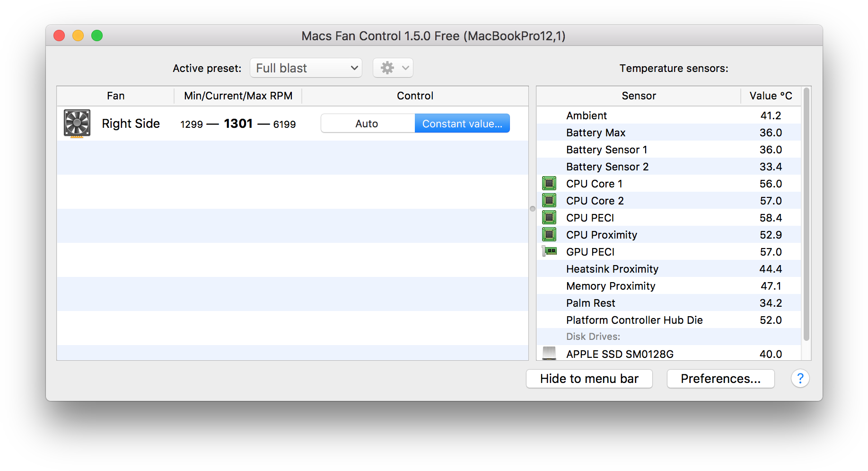Click the Right Side fan icon

[77, 124]
